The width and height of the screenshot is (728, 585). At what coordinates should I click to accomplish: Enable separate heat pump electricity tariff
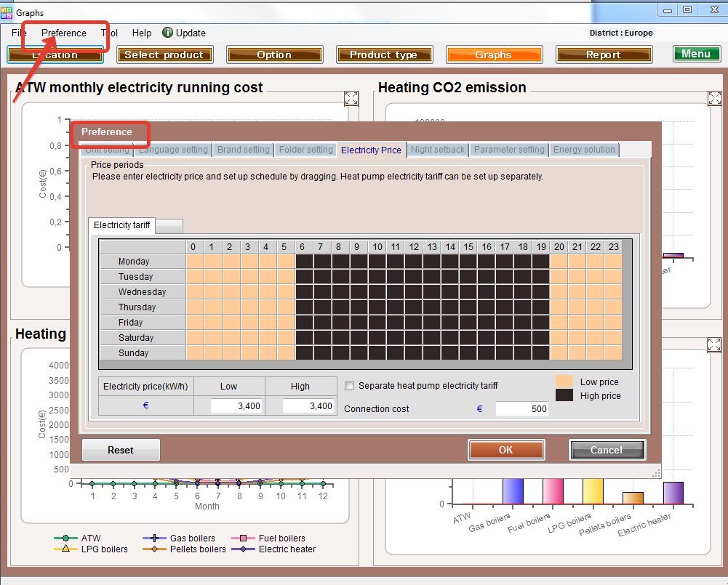click(x=349, y=386)
